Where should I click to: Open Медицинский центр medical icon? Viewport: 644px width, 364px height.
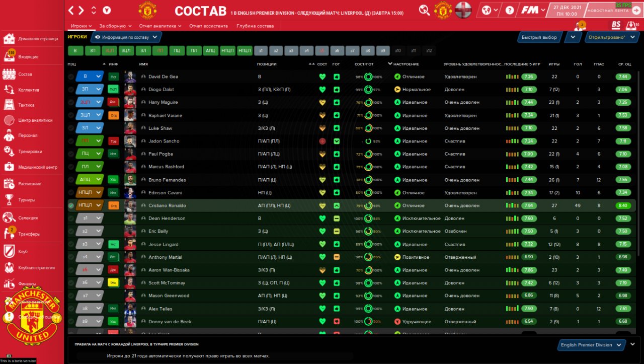pyautogui.click(x=9, y=167)
